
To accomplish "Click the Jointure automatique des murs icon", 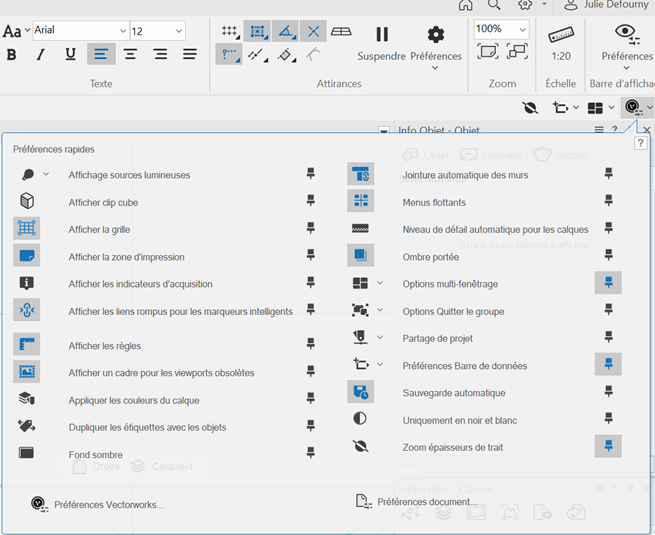I will pos(361,174).
